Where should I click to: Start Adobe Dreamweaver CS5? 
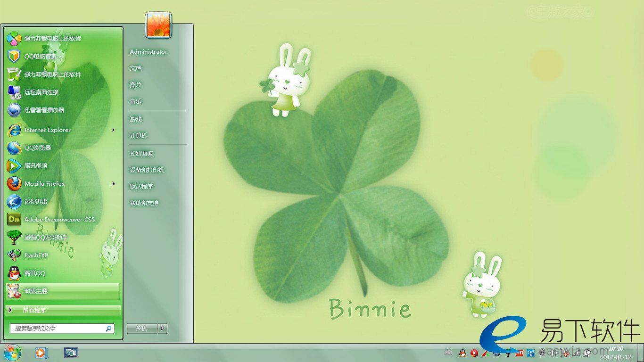[x=59, y=220]
